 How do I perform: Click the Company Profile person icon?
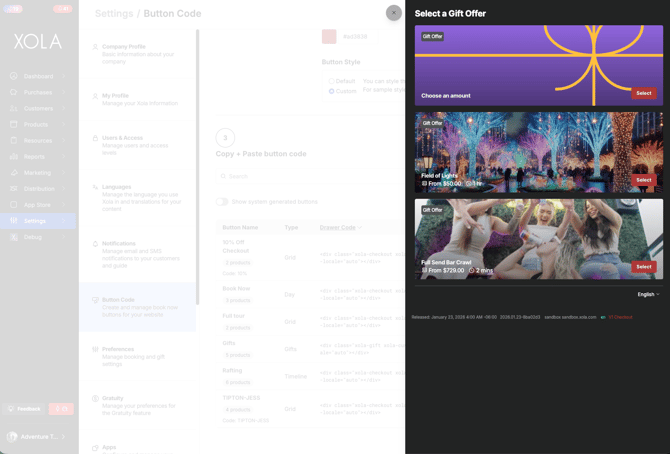(95, 47)
